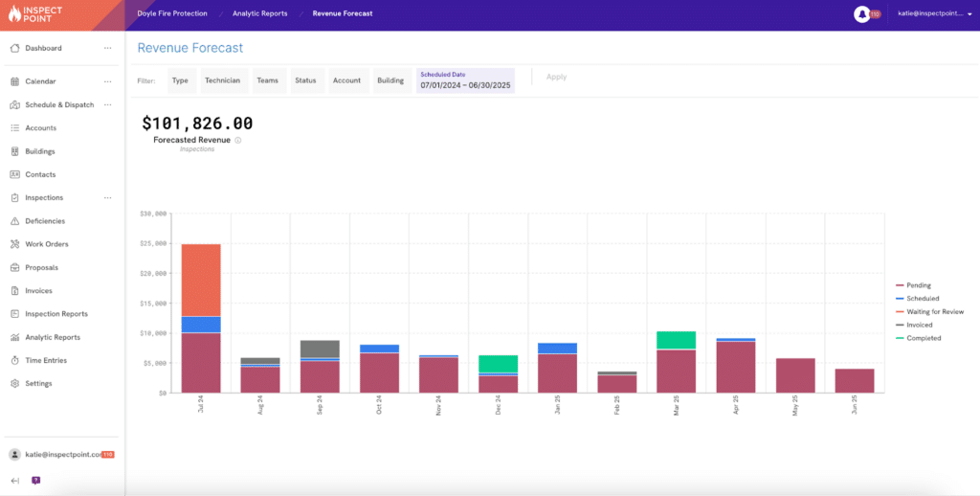Viewport: 980px width, 496px height.
Task: Click the Apply filter button
Action: (x=556, y=77)
